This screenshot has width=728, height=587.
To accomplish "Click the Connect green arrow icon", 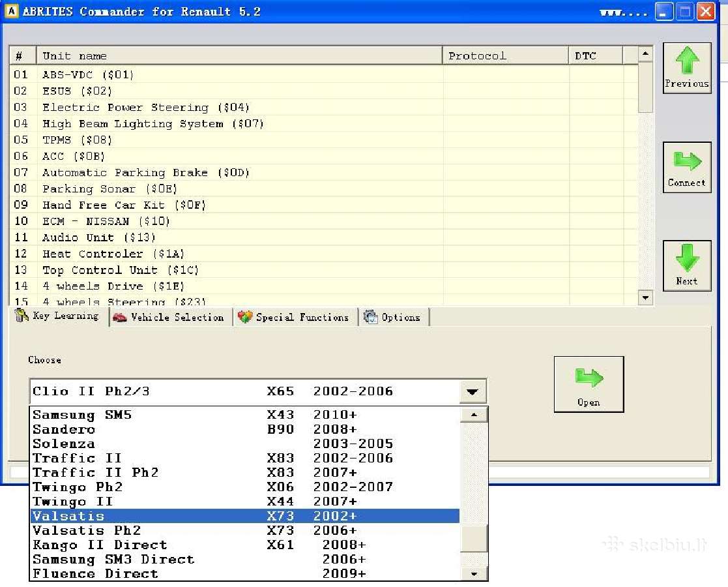I will 687,161.
